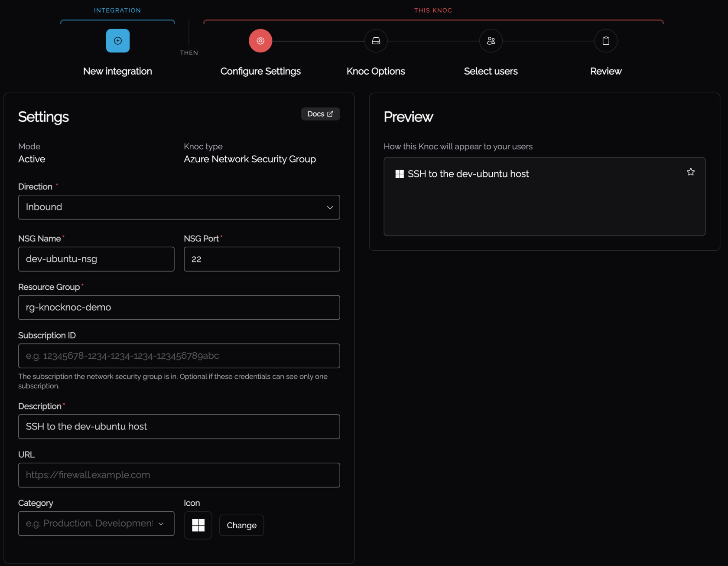Click the URL input field
Image resolution: width=728 pixels, height=566 pixels.
pyautogui.click(x=179, y=475)
